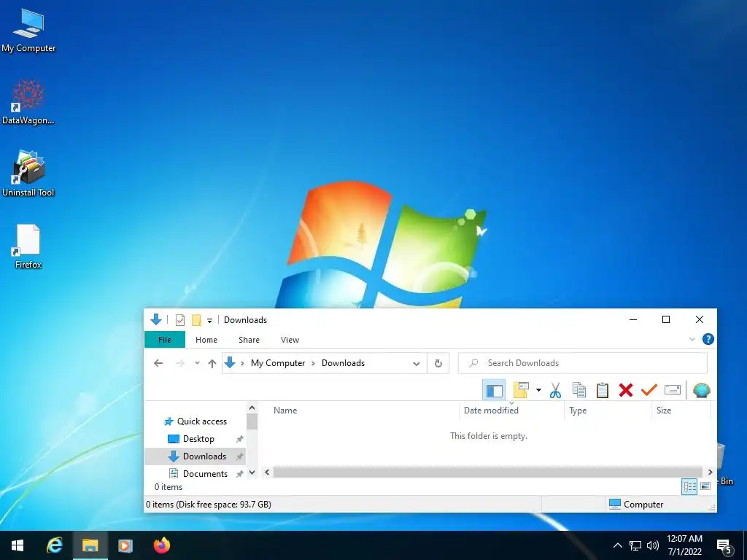Screen dimensions: 747x560
Task: Open My Computer desktop icon
Action: point(28,31)
